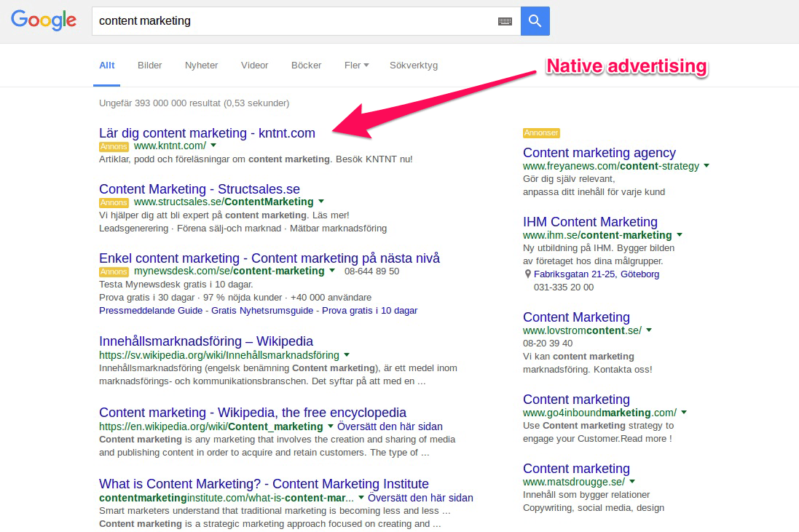Switch to the Bilder tab

tap(150, 65)
